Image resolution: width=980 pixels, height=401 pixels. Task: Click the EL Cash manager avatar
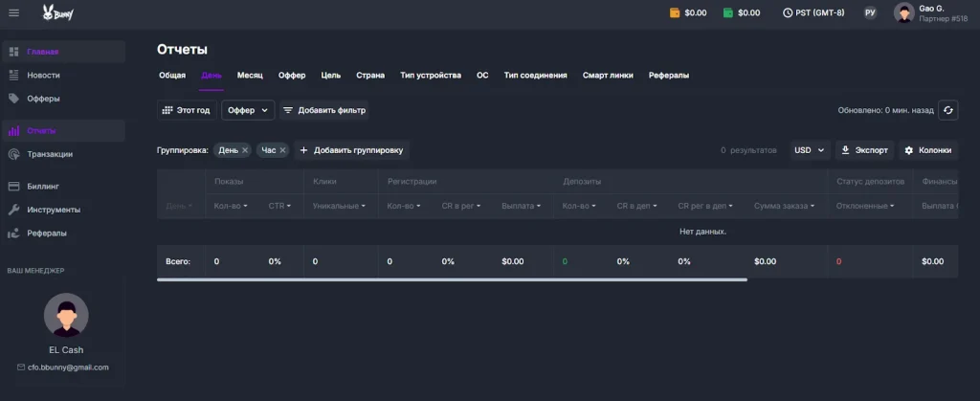click(x=66, y=316)
